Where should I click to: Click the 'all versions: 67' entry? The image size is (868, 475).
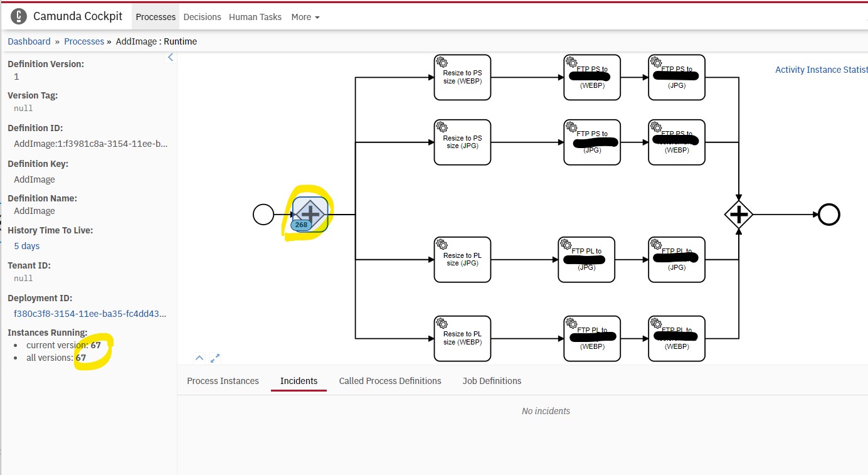[56, 358]
